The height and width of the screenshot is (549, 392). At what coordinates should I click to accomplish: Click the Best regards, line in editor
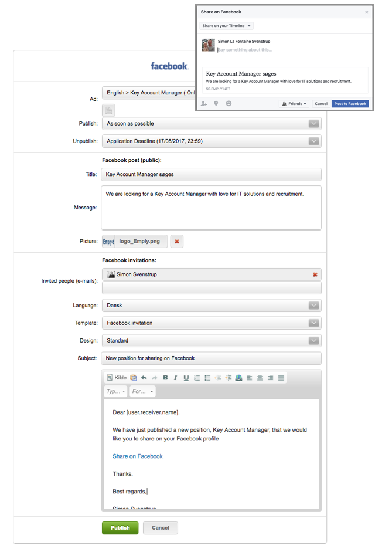129,492
